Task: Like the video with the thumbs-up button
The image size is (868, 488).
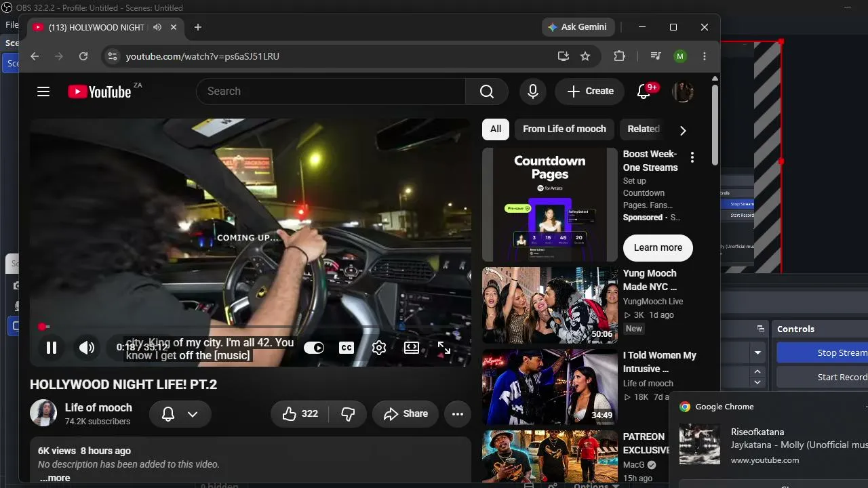Action: [300, 414]
